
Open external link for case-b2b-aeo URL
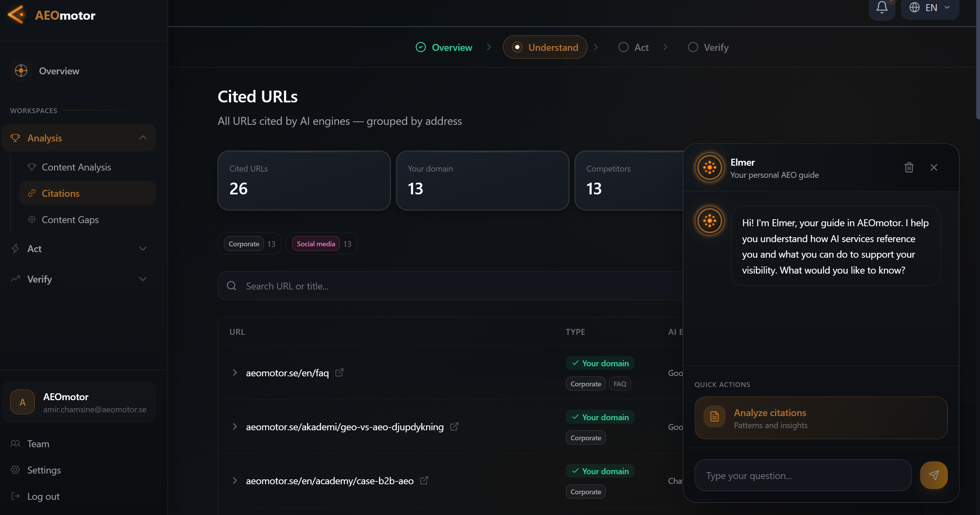point(424,481)
